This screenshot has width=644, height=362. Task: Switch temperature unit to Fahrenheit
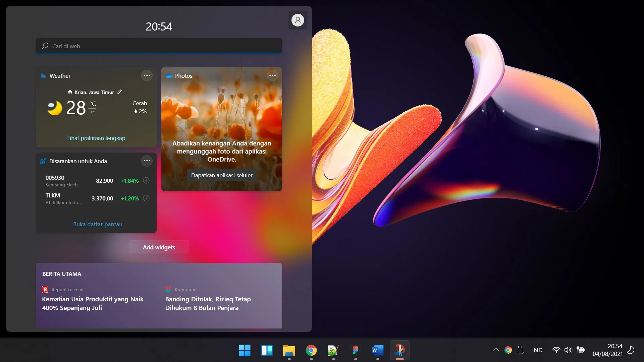tap(93, 113)
